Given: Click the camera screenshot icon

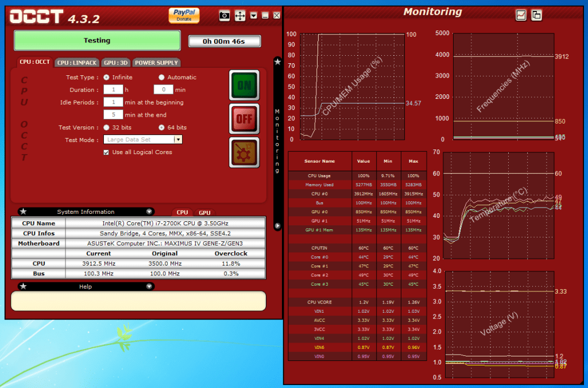Looking at the screenshot, I should pos(225,16).
